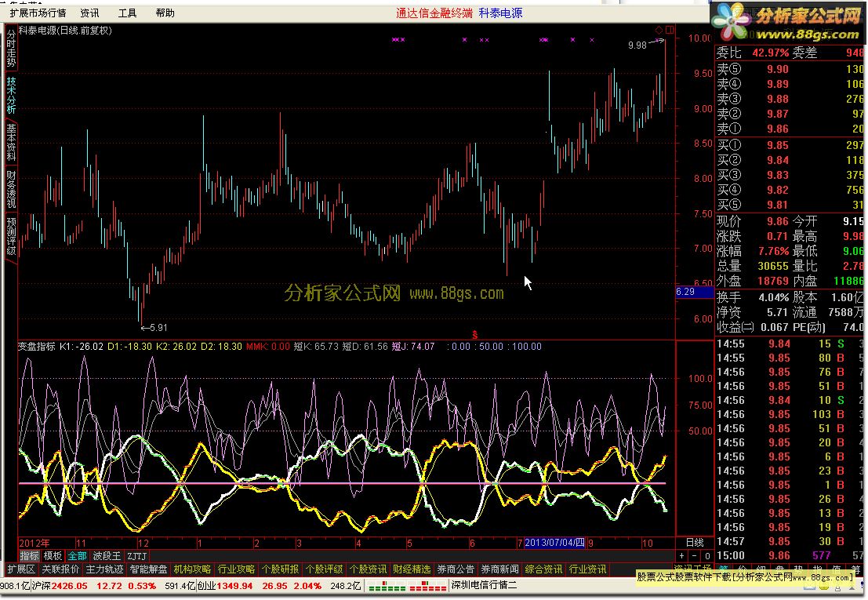Viewport: 868px width, 600px height.
Task: Switch to the 技术分析 side tab
Action: (x=11, y=95)
